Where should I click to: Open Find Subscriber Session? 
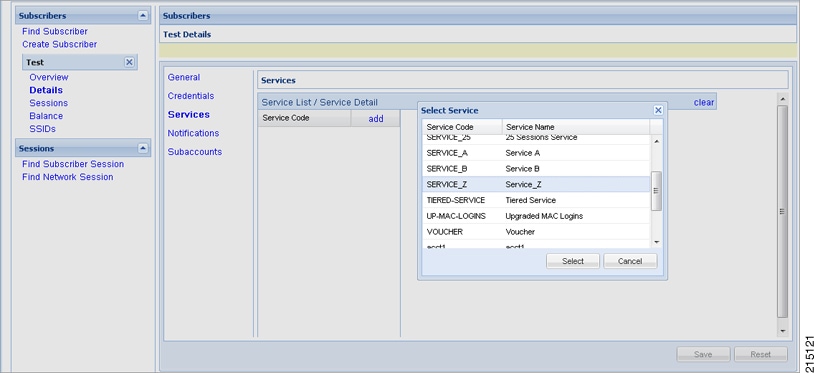[73, 164]
